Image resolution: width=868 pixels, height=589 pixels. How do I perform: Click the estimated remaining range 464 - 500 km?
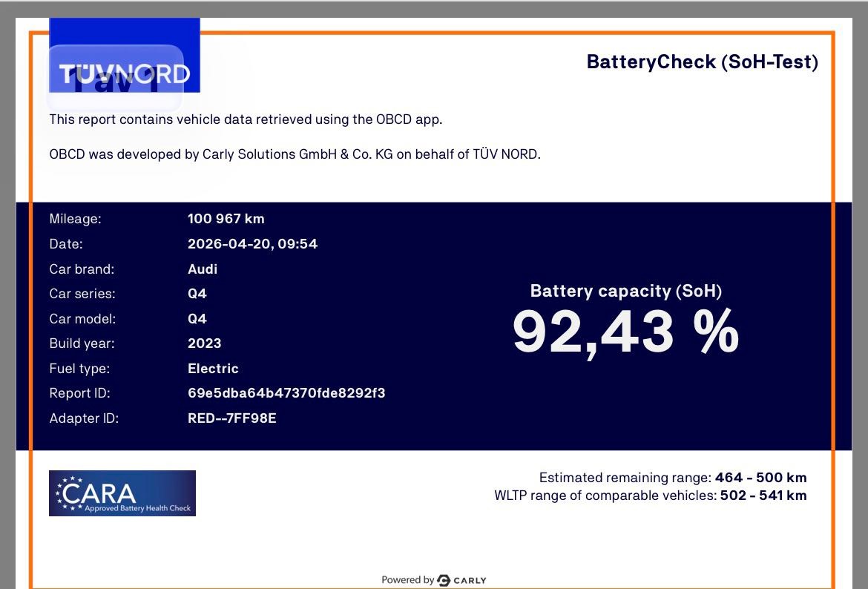coord(760,478)
